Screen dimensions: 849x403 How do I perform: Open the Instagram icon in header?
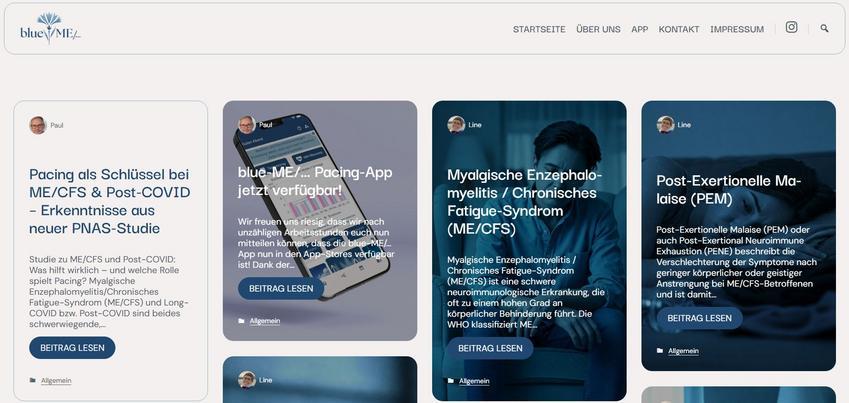(791, 27)
